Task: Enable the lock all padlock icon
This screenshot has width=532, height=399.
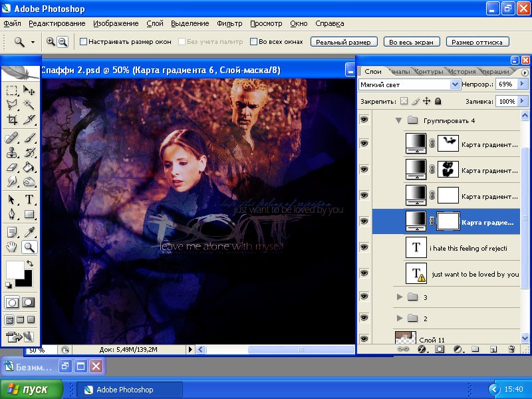Action: (x=438, y=101)
